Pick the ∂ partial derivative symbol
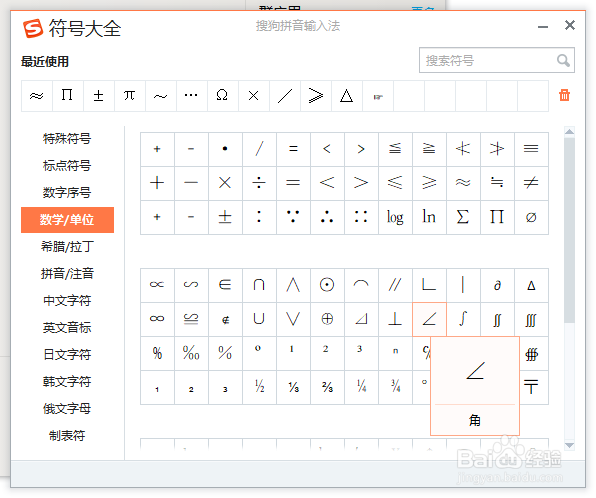The image size is (596, 498). point(497,285)
